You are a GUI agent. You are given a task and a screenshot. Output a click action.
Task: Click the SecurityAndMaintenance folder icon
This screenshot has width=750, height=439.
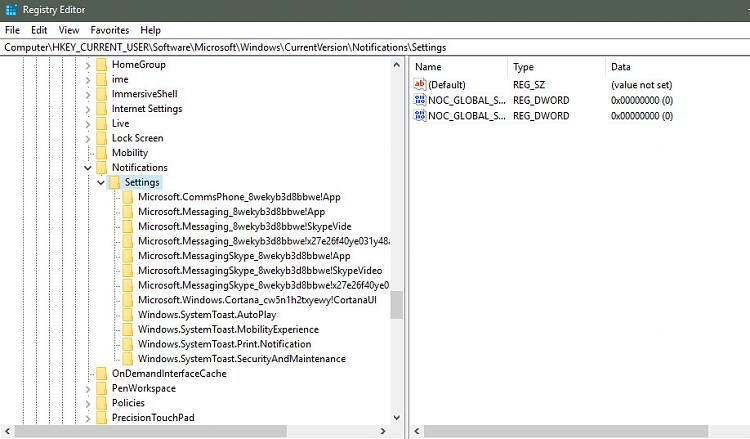128,359
